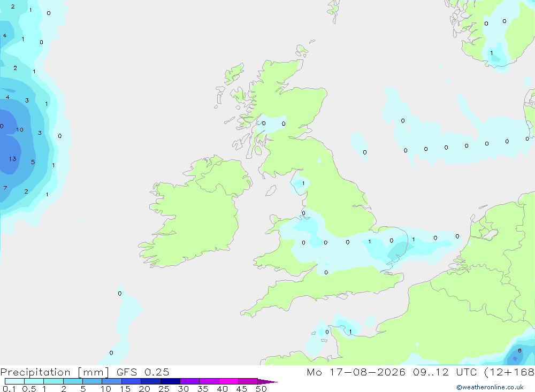535x392 pixels.
Task: Click the legend label '25'
Action: tap(164, 389)
